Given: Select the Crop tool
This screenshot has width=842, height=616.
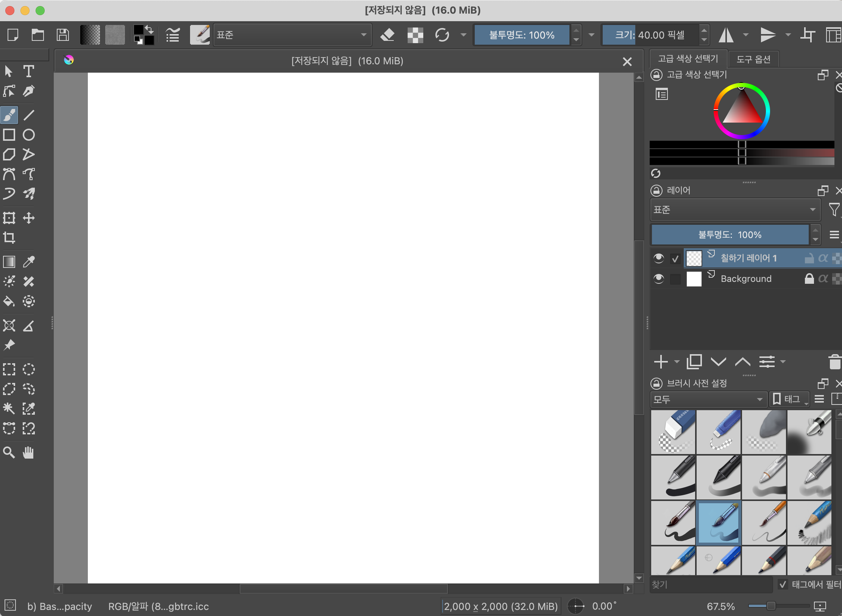Looking at the screenshot, I should [x=9, y=238].
